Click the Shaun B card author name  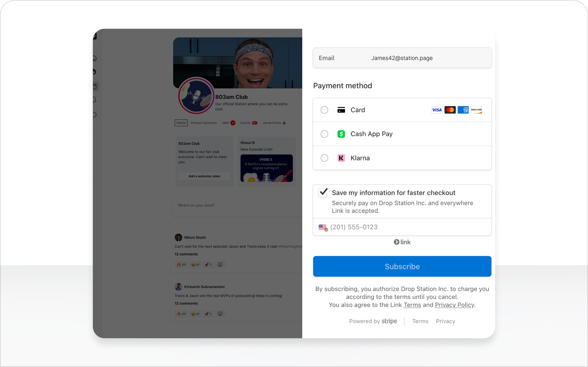248,143
